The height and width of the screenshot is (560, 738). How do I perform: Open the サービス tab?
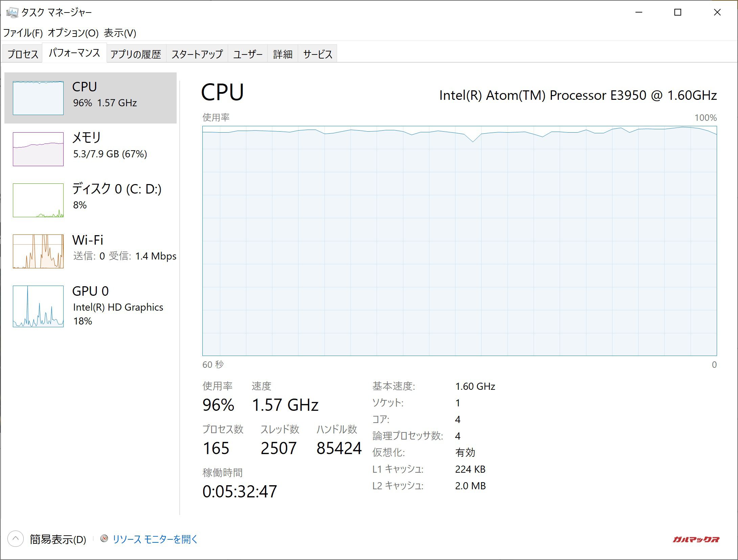pyautogui.click(x=317, y=54)
